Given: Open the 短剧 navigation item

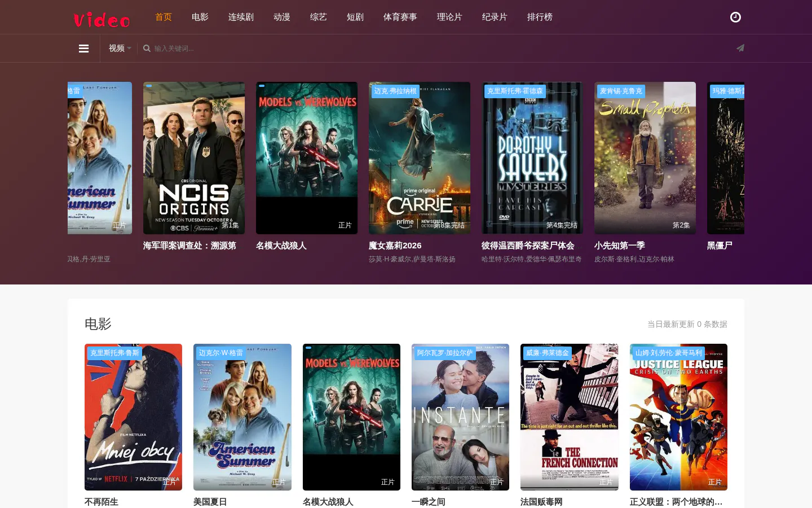Looking at the screenshot, I should pyautogui.click(x=355, y=17).
